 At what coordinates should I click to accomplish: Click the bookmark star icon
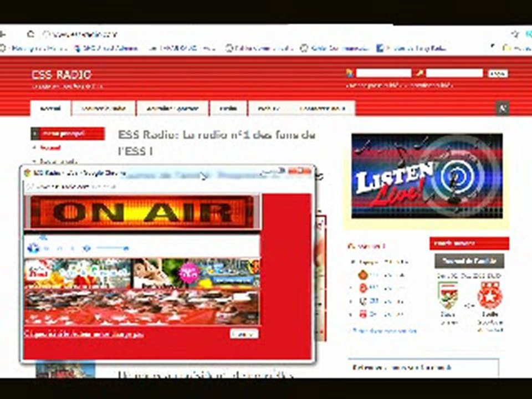[515, 34]
